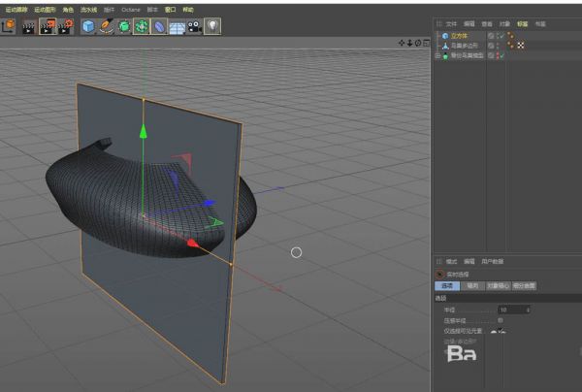This screenshot has width=582, height=392.
Task: Toggle visibility dots of 立方体 object
Action: (498, 36)
